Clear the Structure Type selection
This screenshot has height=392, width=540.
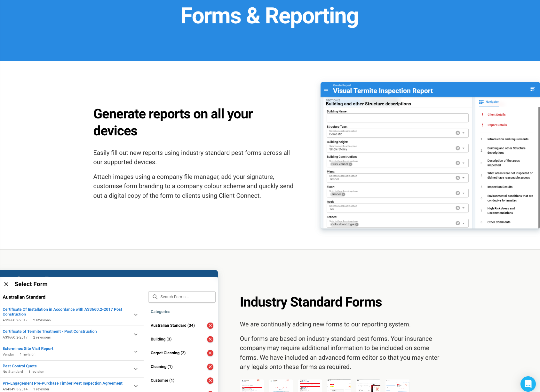click(458, 133)
